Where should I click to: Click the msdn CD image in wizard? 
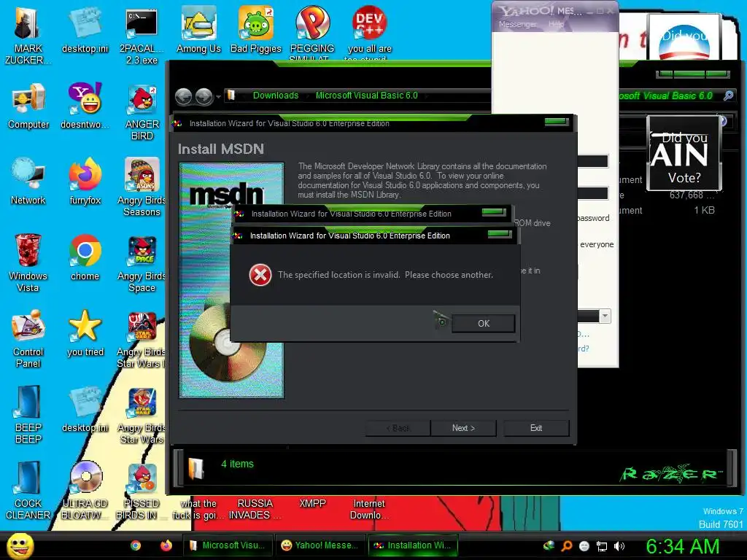pyautogui.click(x=231, y=281)
